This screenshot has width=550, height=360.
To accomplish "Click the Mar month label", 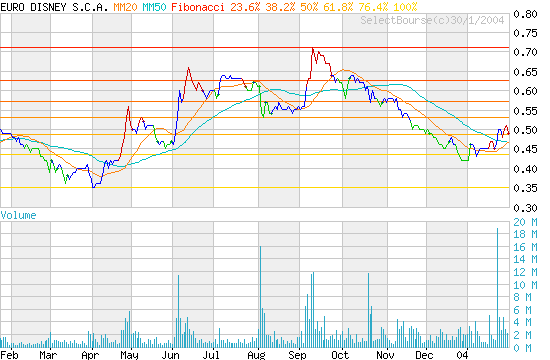I will pyautogui.click(x=48, y=355).
